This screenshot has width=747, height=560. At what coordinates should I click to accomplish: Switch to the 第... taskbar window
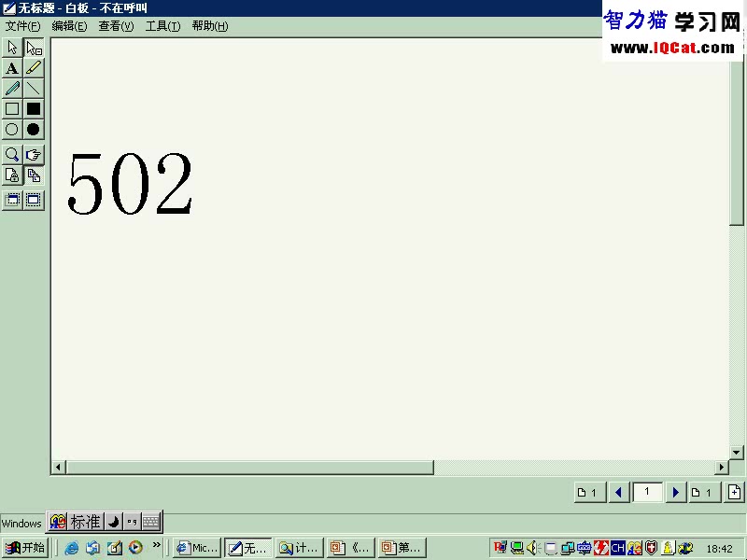pos(402,548)
